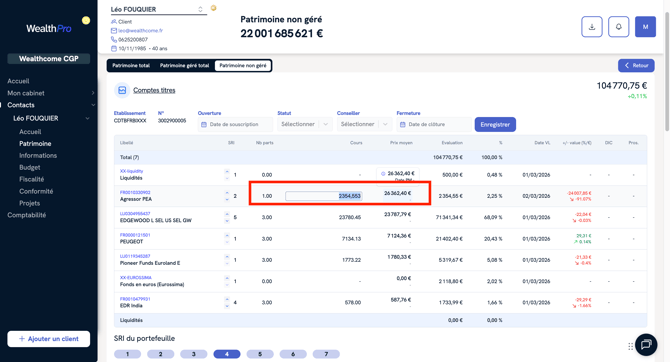Click the Date de souscription field

pos(235,124)
